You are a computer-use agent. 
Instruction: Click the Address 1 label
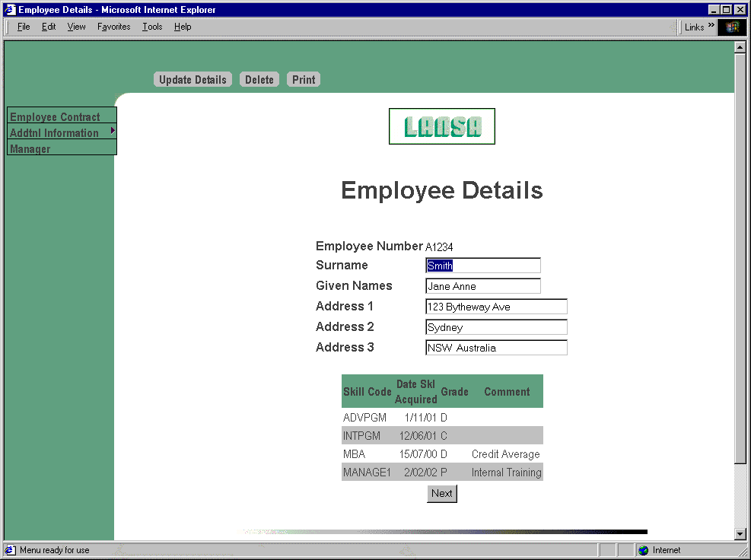344,306
